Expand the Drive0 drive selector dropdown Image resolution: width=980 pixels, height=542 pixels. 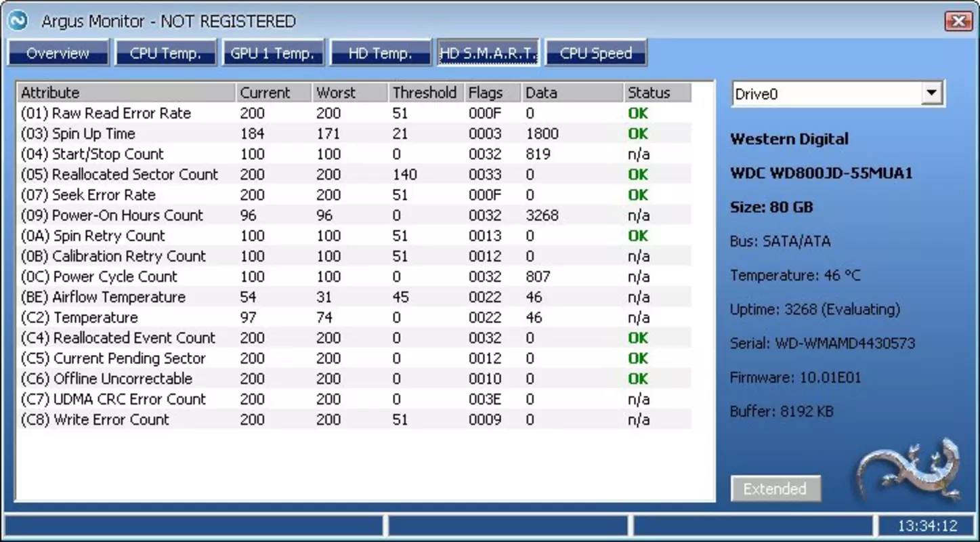(932, 94)
